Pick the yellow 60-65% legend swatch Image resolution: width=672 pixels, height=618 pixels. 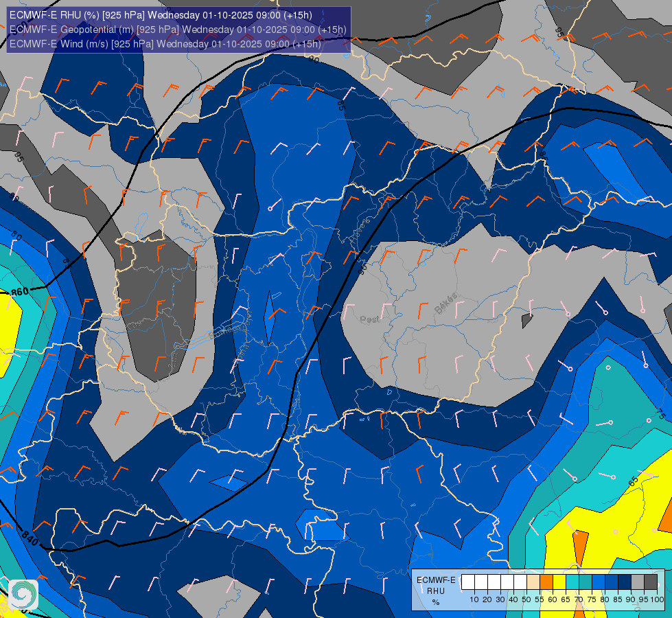pyautogui.click(x=559, y=582)
